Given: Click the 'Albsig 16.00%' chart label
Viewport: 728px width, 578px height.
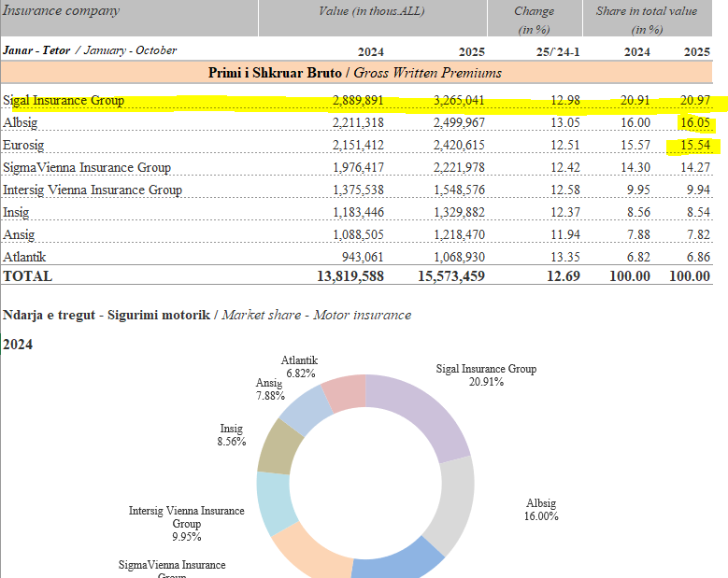Looking at the screenshot, I should [541, 510].
